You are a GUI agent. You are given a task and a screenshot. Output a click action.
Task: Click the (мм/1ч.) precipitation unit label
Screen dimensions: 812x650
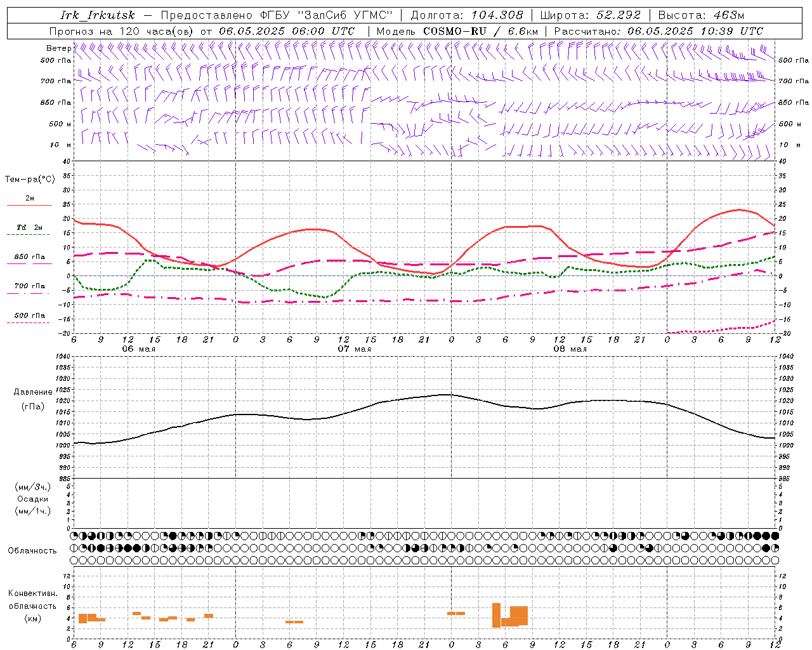(x=33, y=511)
